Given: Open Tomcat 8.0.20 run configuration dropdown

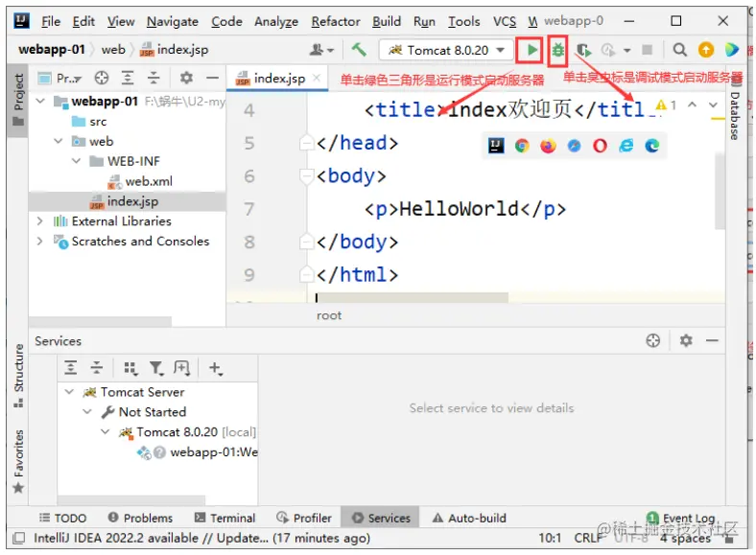Looking at the screenshot, I should coord(446,50).
